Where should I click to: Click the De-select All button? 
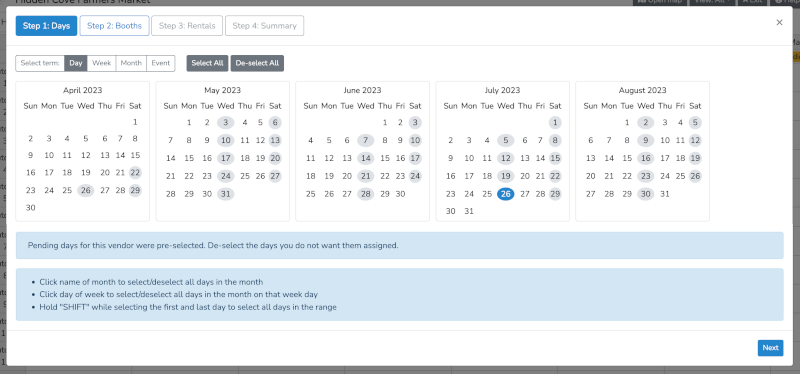pos(257,63)
